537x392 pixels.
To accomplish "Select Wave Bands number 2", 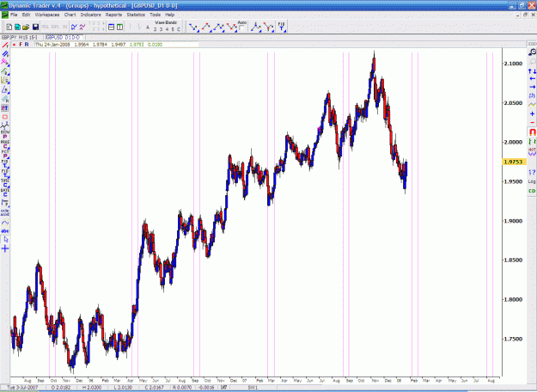I will (x=156, y=29).
